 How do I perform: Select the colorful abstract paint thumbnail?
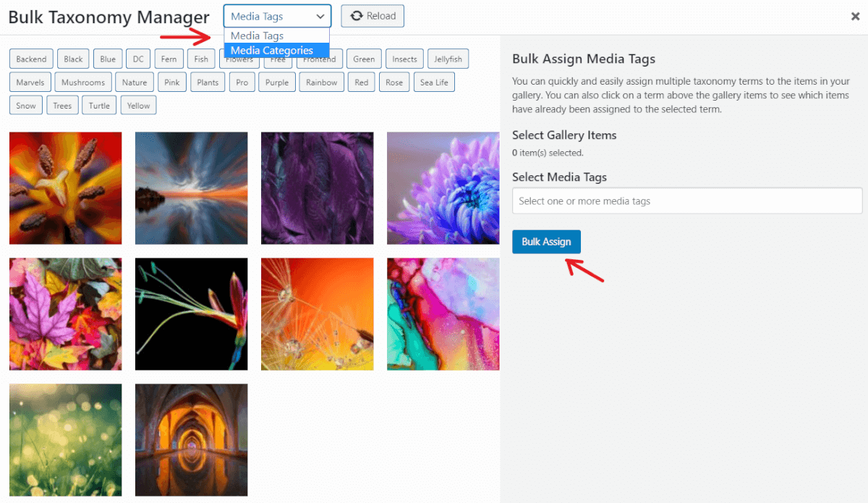[x=443, y=314]
